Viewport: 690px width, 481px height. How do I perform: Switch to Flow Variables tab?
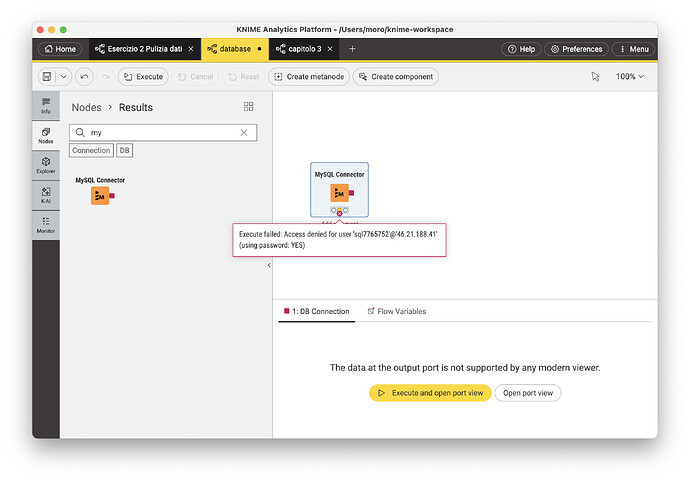click(397, 312)
